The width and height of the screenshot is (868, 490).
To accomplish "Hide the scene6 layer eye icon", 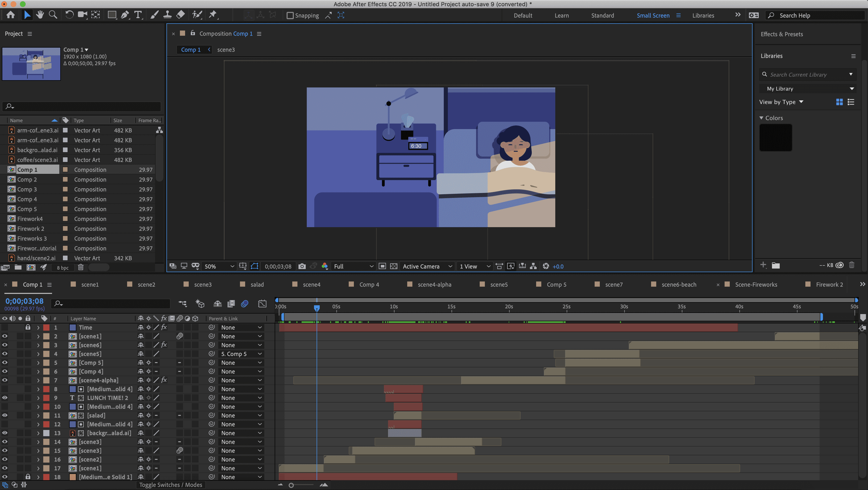I will [x=5, y=345].
